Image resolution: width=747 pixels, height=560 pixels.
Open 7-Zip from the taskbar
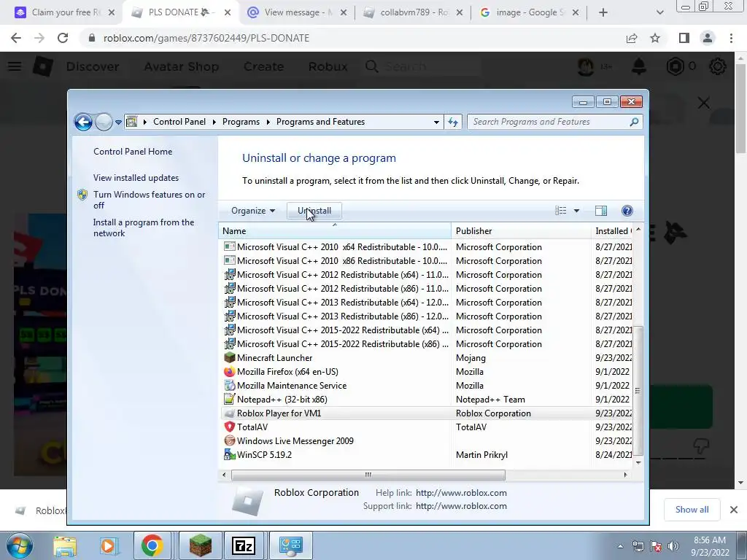244,545
